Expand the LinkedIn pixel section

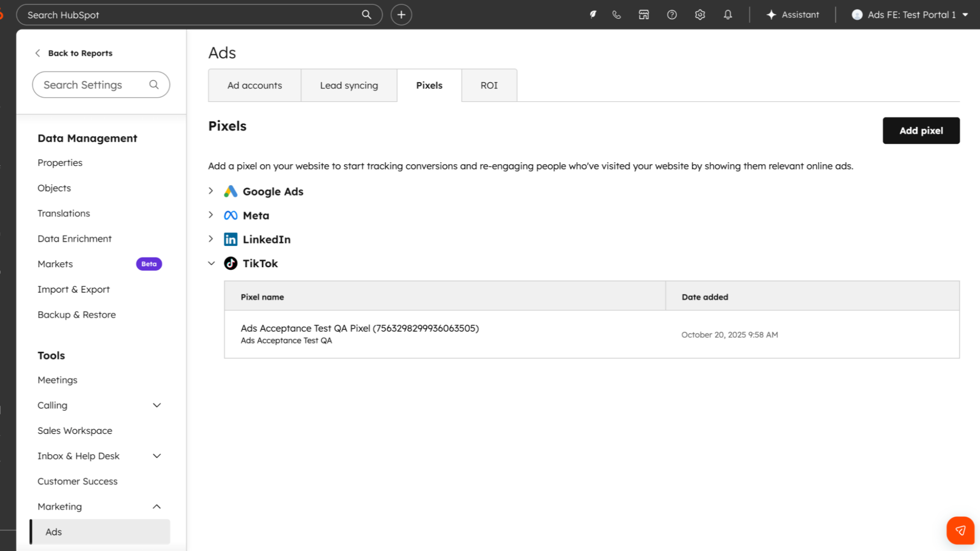pyautogui.click(x=211, y=239)
